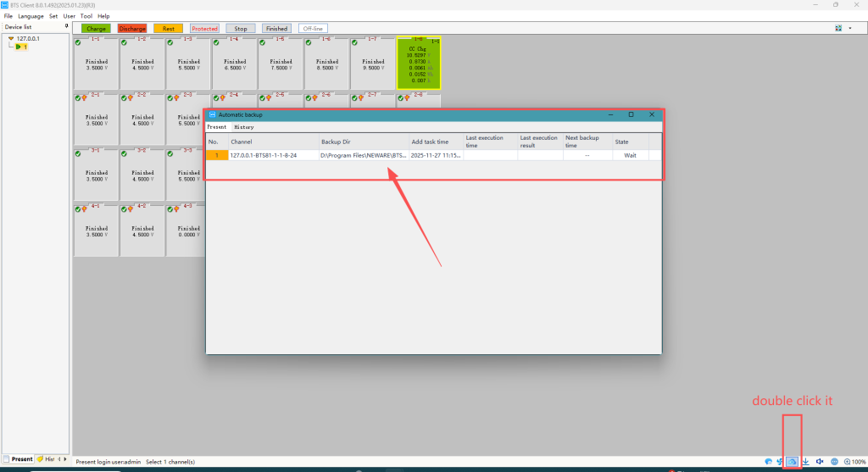
Task: Click the download arrow icon in status bar
Action: pos(806,462)
